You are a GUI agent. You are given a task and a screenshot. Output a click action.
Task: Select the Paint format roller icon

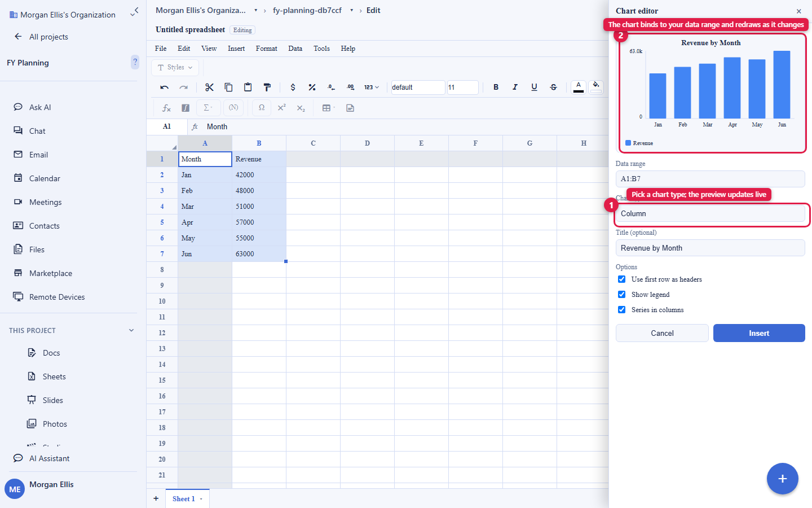click(267, 87)
